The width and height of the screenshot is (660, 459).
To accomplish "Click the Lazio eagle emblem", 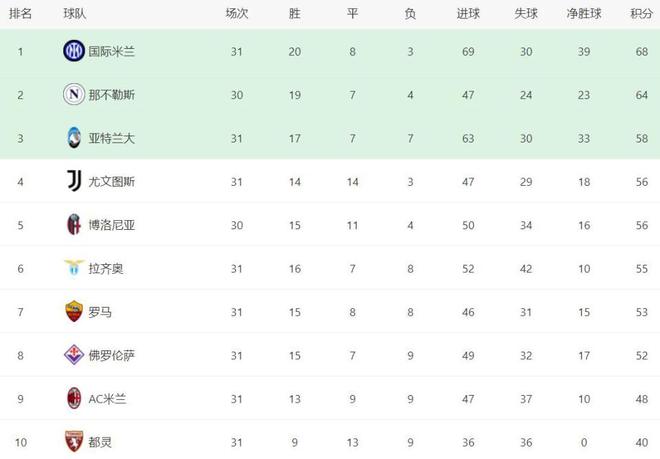I will pos(74,268).
